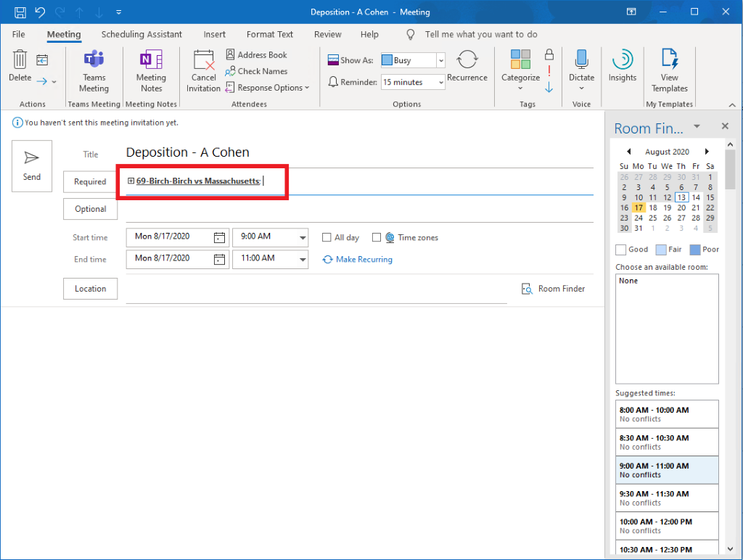Screen dimensions: 743x560
Task: Open Insights pane
Action: tap(622, 66)
